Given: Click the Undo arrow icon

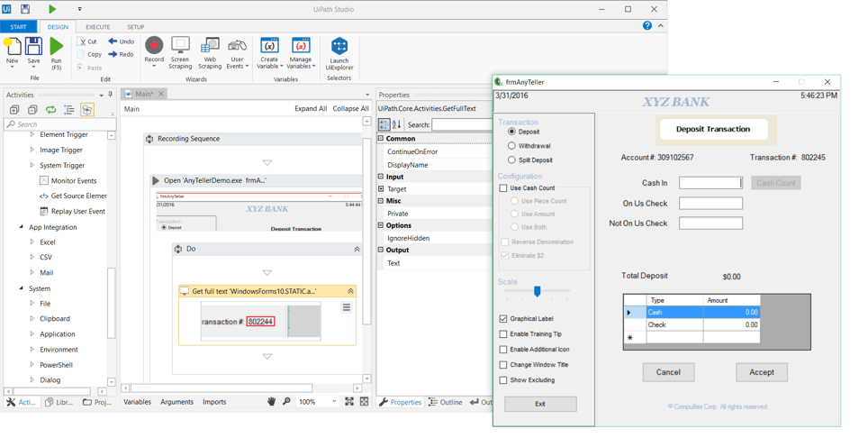Looking at the screenshot, I should pos(113,41).
